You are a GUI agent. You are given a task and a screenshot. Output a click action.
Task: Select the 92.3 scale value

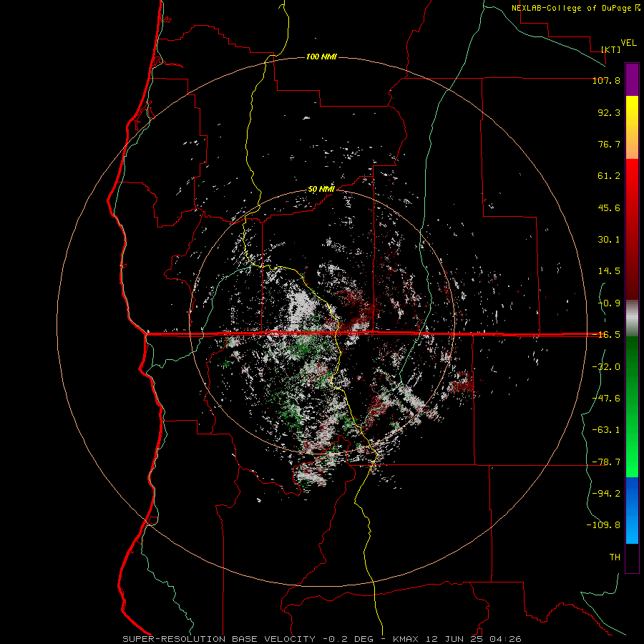tap(609, 112)
